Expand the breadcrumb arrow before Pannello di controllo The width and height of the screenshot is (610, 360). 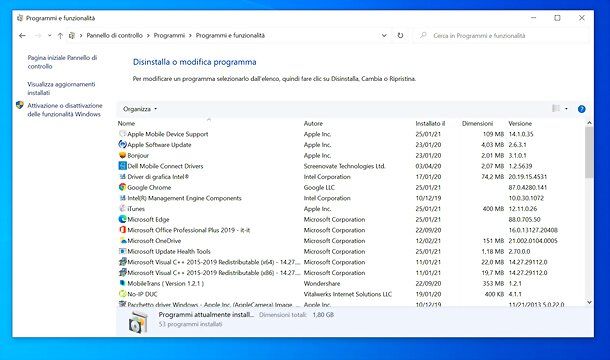click(81, 35)
